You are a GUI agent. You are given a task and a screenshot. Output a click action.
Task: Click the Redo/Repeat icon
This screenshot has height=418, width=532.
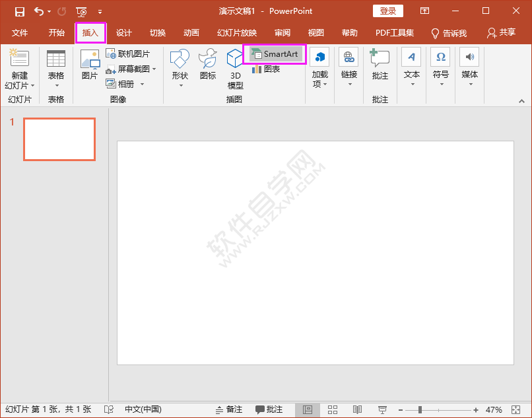(62, 11)
